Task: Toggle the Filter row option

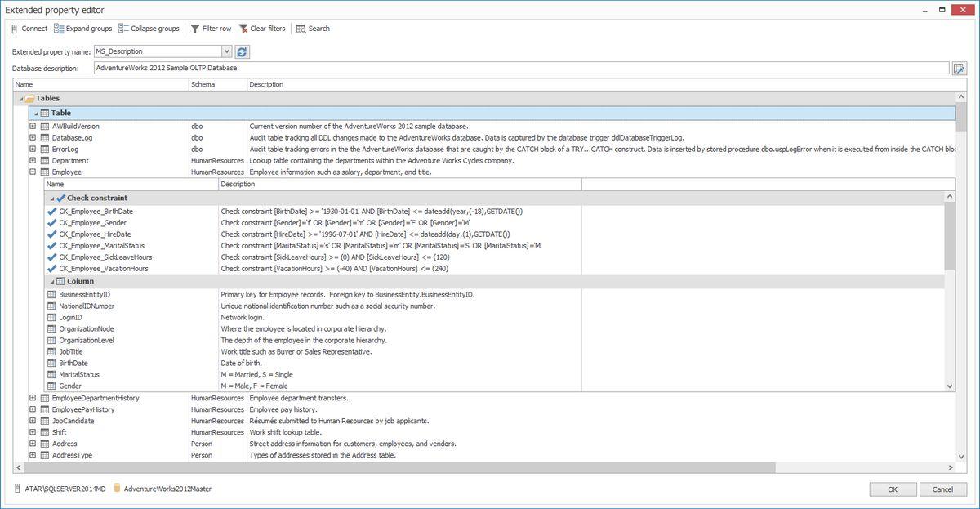Action: (x=211, y=29)
